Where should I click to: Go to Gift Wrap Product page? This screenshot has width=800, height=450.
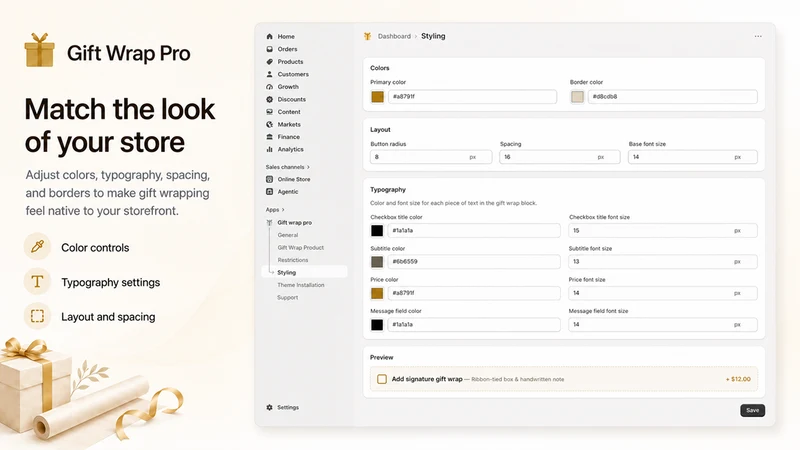click(x=301, y=247)
